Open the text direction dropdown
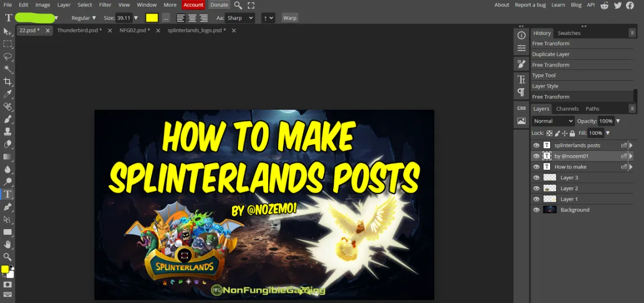Screen dimensions: 644x303 268,17
